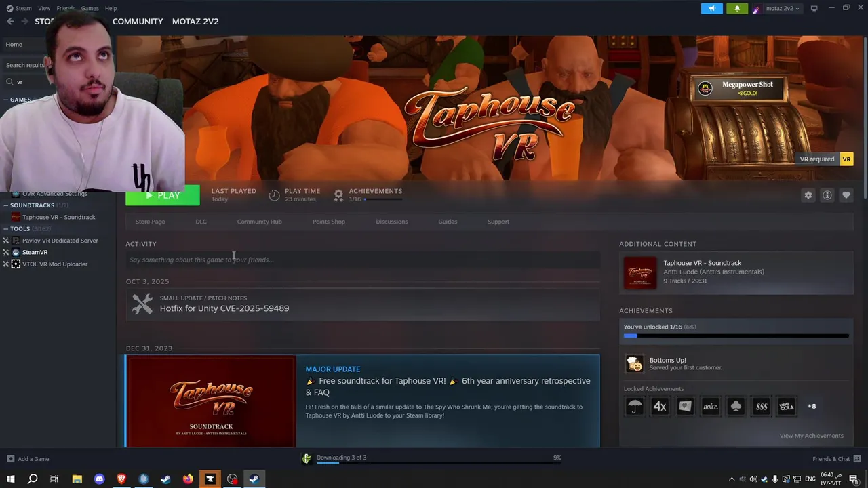The width and height of the screenshot is (868, 488).
Task: Open the Store Page link
Action: pos(150,222)
